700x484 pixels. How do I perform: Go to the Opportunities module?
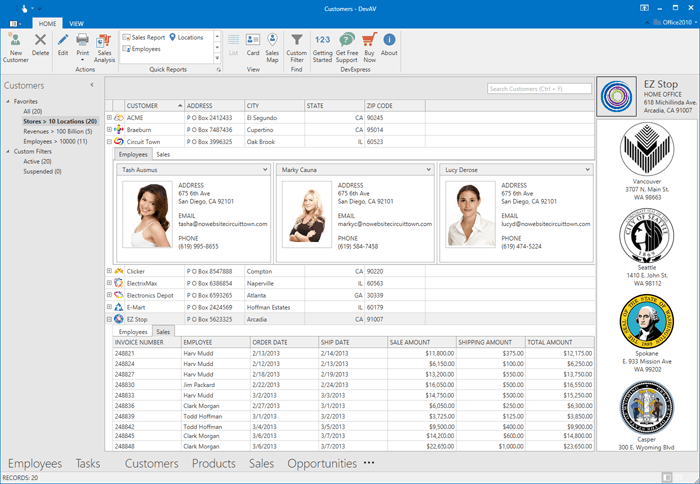[x=321, y=464]
